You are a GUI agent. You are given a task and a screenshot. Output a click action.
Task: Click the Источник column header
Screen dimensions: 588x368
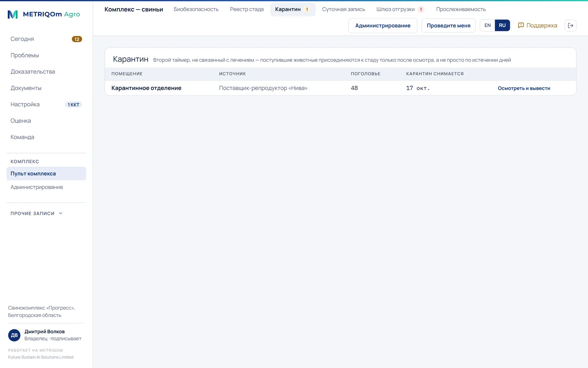point(233,74)
